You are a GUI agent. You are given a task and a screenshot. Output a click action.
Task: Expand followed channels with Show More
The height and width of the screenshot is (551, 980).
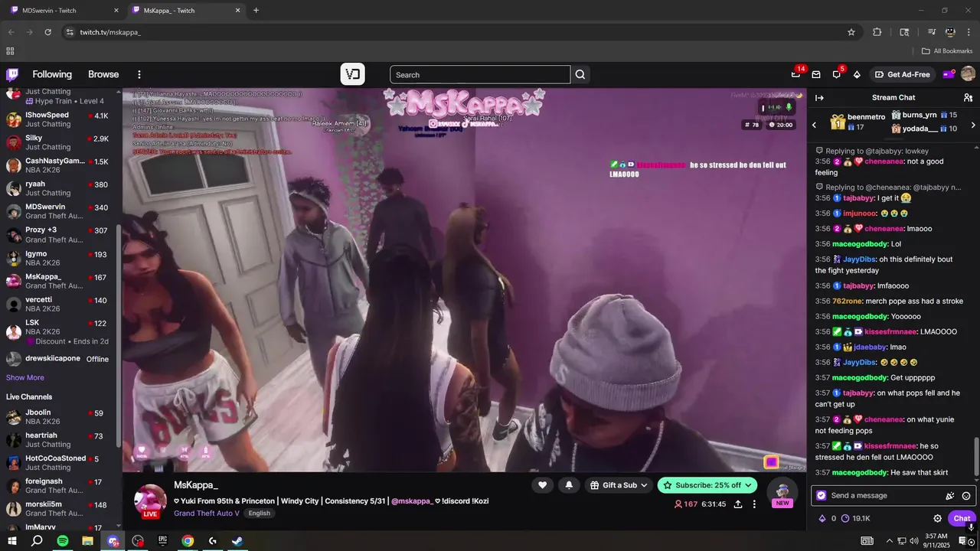point(25,377)
